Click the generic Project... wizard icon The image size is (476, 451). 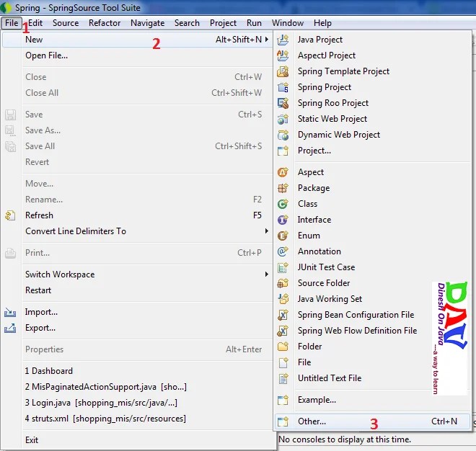click(283, 151)
